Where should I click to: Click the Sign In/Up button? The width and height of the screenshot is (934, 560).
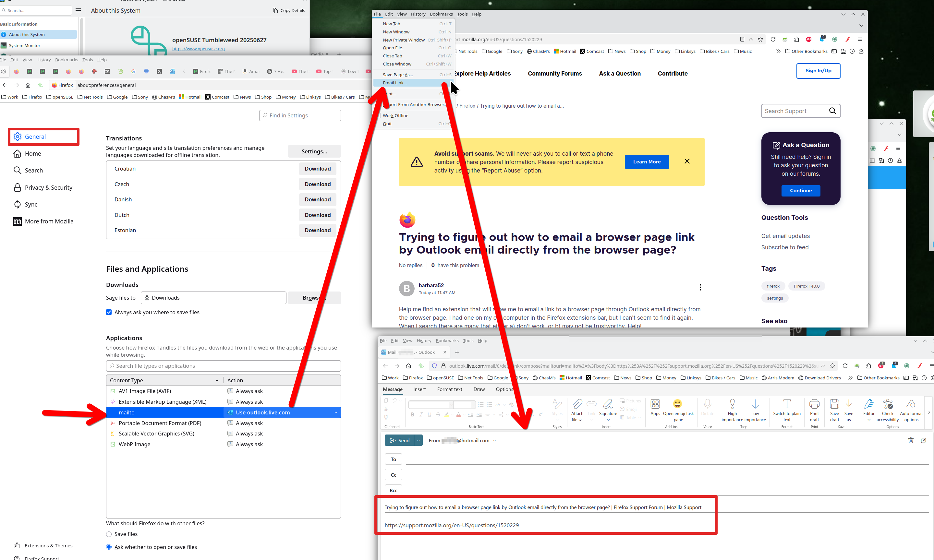point(818,71)
